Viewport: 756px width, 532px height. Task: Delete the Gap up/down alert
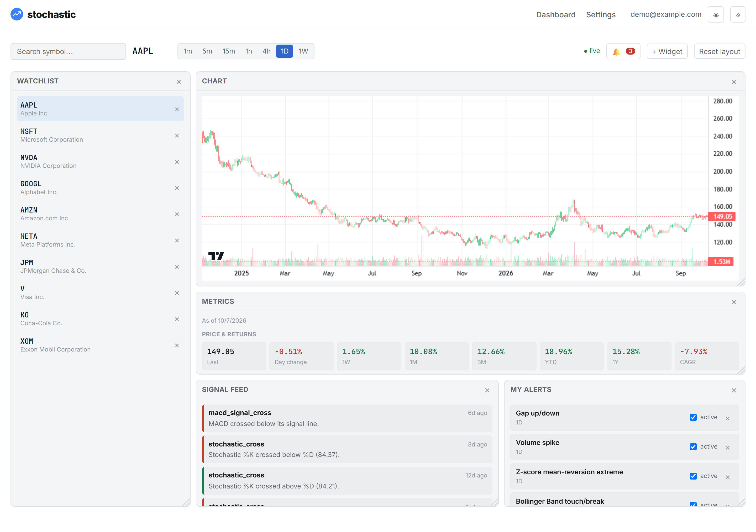[x=728, y=418]
